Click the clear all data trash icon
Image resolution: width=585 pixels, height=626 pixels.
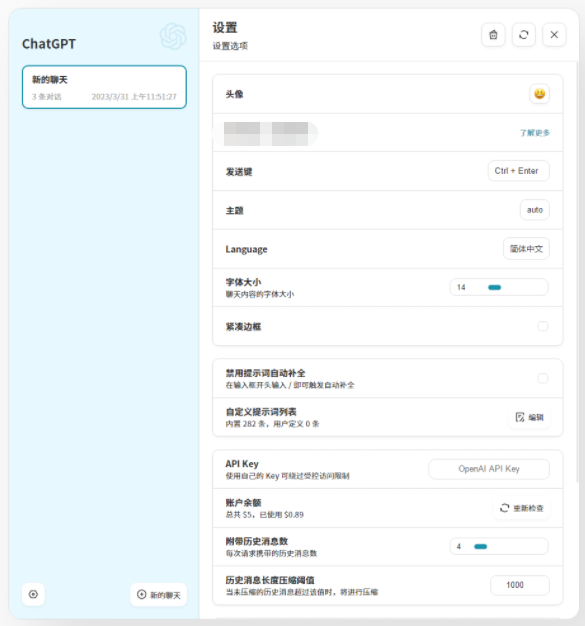click(x=493, y=35)
